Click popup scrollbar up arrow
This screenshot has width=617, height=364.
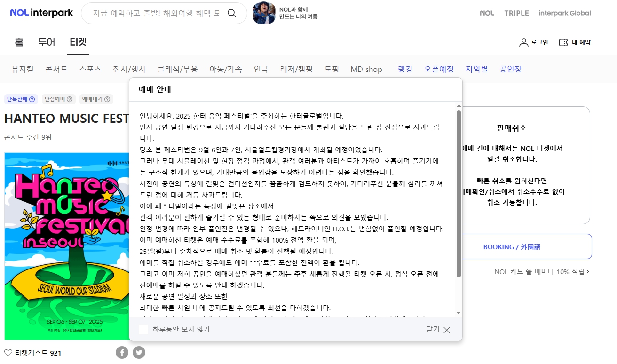click(459, 106)
